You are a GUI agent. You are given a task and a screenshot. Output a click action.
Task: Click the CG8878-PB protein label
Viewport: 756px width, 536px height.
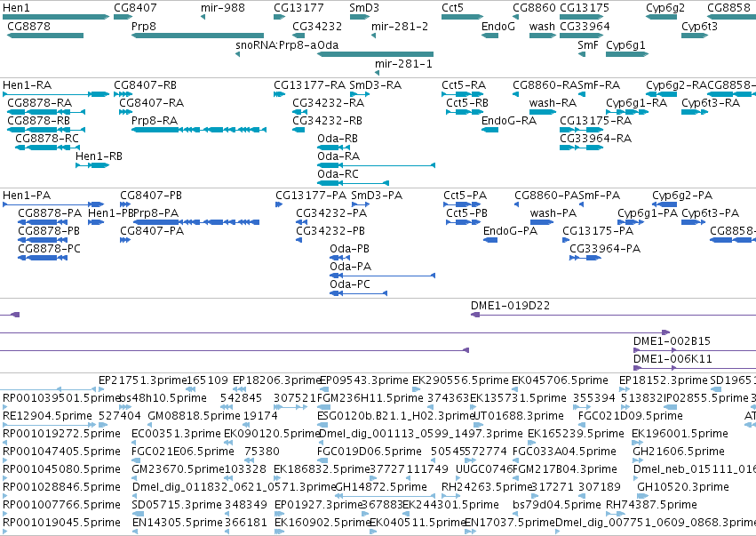(49, 231)
